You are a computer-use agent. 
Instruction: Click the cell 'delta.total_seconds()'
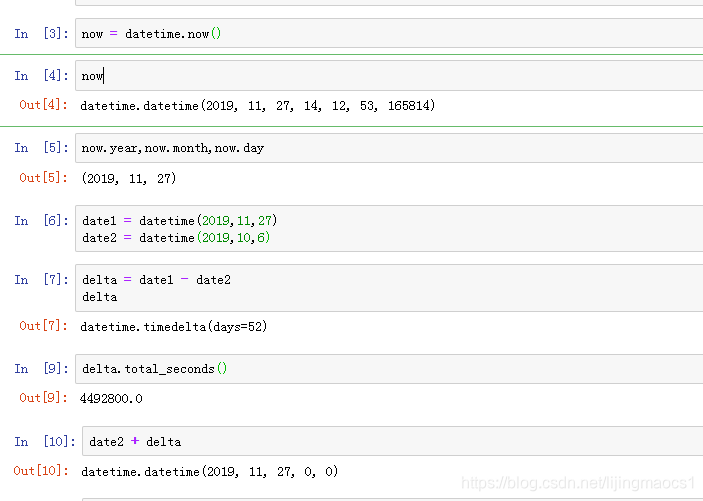(389, 369)
